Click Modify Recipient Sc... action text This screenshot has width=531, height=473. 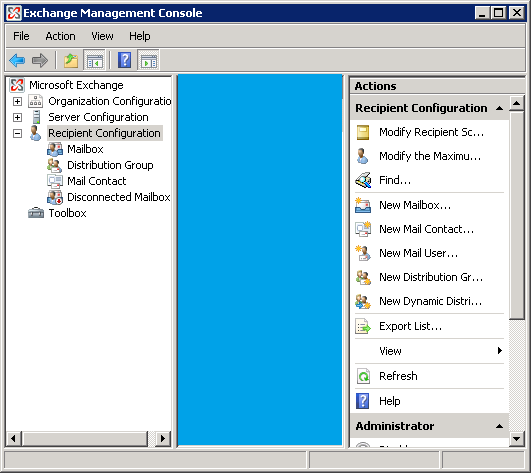pos(431,132)
